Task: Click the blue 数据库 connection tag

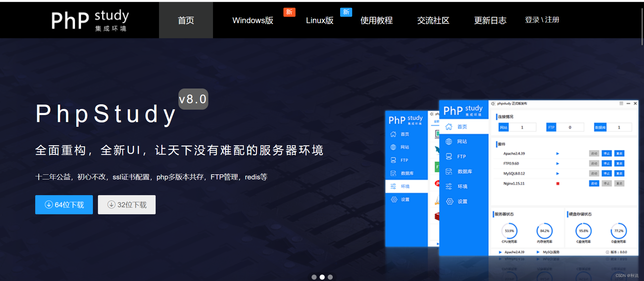Action: pos(600,127)
